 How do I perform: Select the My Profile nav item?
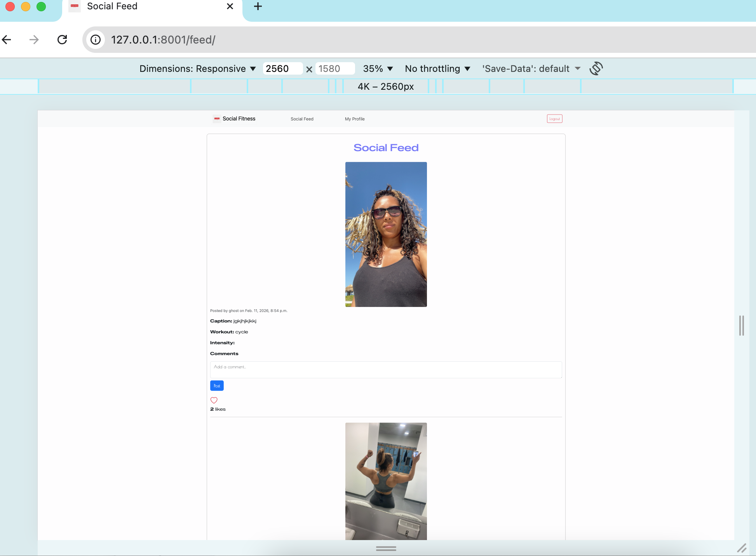point(354,119)
